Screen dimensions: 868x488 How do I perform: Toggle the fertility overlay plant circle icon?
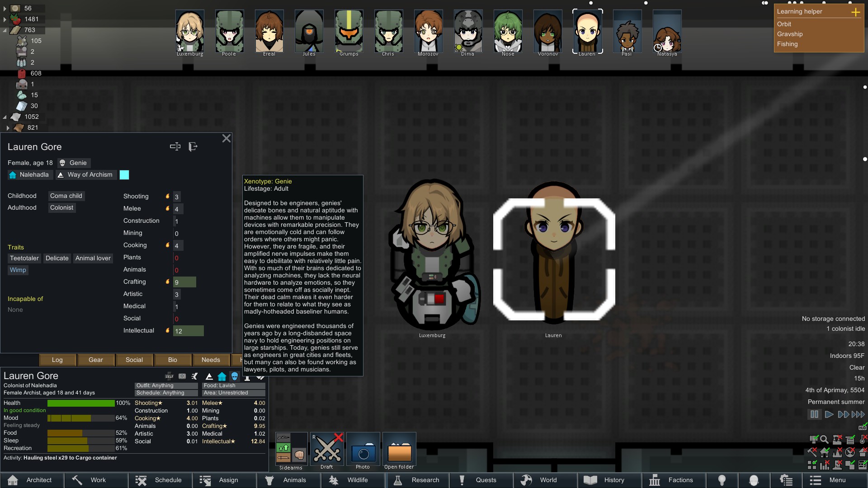pyautogui.click(x=850, y=452)
